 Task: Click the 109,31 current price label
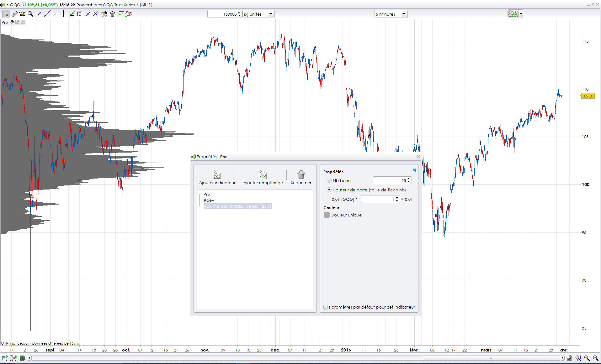588,96
